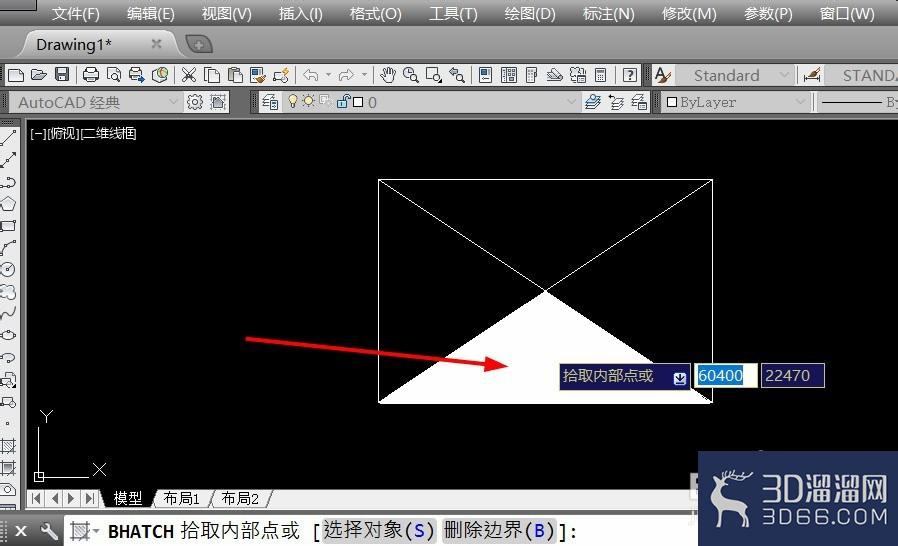Expand the undo history dropdown arrow
Image resolution: width=898 pixels, height=546 pixels.
[x=328, y=75]
